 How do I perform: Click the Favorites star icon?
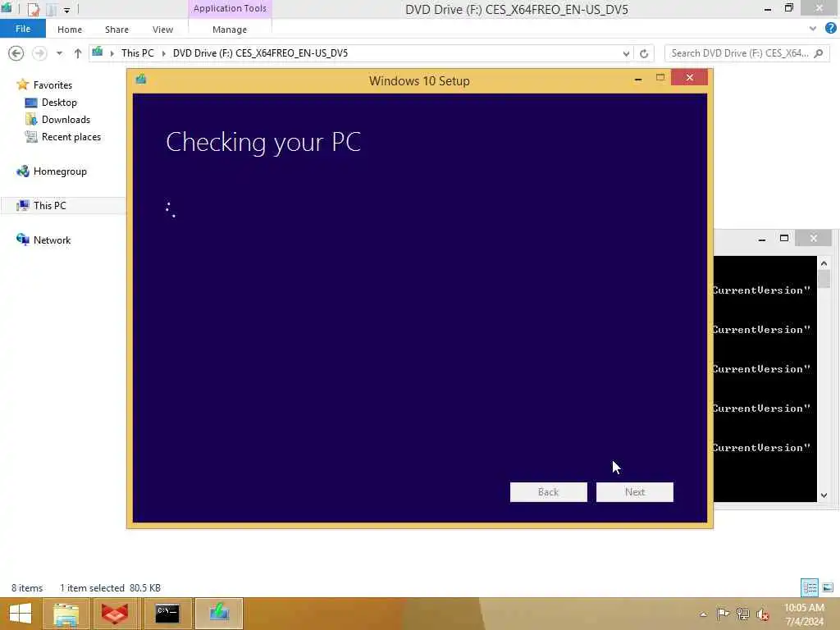22,84
